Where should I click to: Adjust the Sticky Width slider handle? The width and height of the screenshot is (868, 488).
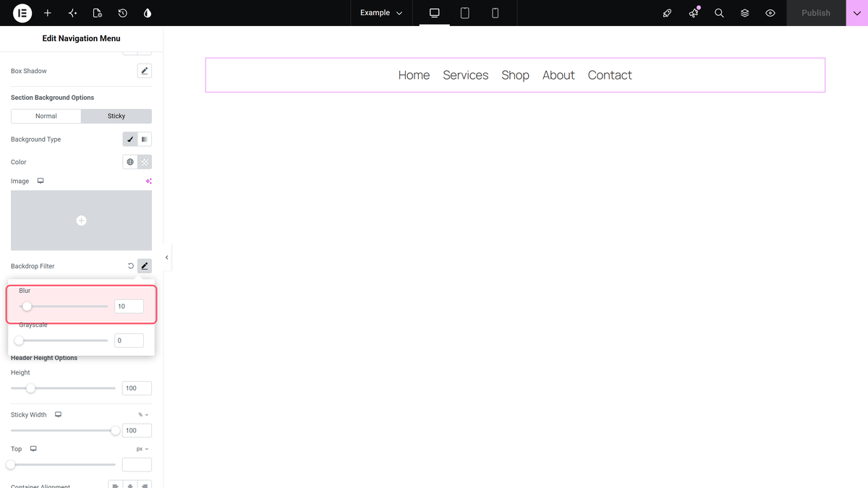click(x=115, y=430)
